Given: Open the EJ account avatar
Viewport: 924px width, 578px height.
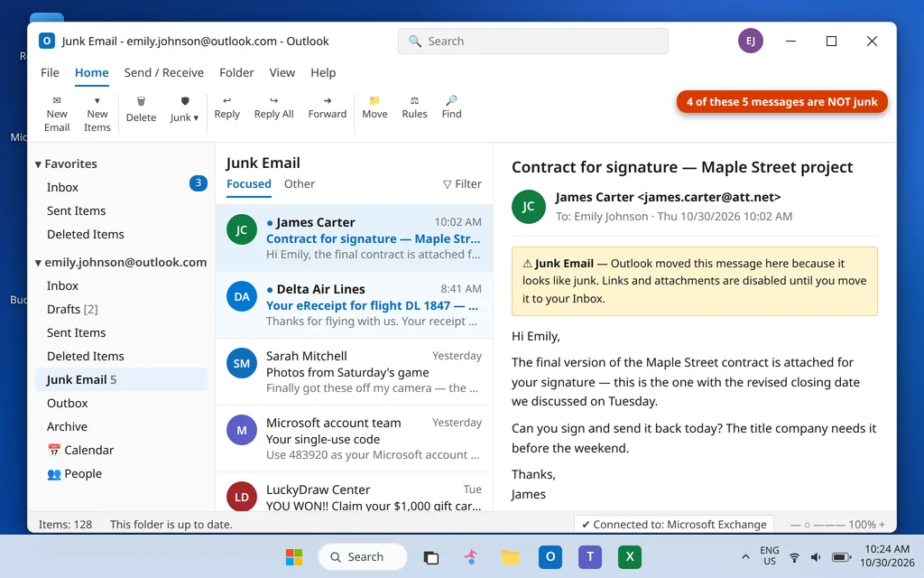Looking at the screenshot, I should click(x=750, y=41).
